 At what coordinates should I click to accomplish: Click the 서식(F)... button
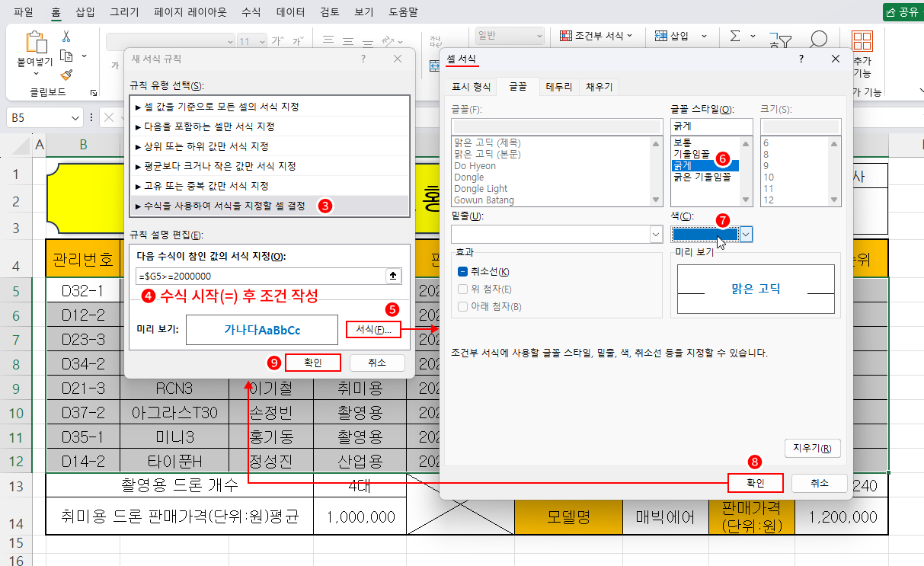tap(372, 330)
